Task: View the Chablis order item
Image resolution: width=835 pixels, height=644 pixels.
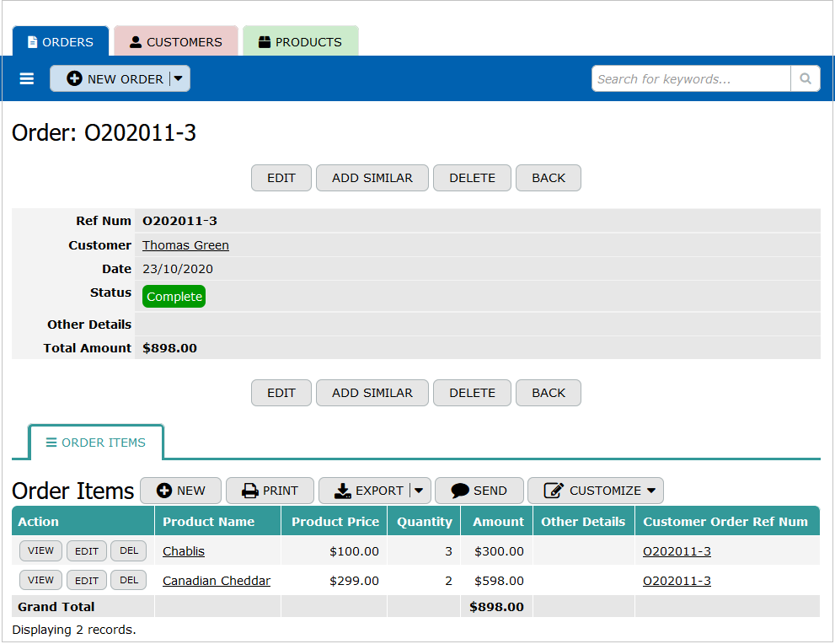Action: pos(40,551)
